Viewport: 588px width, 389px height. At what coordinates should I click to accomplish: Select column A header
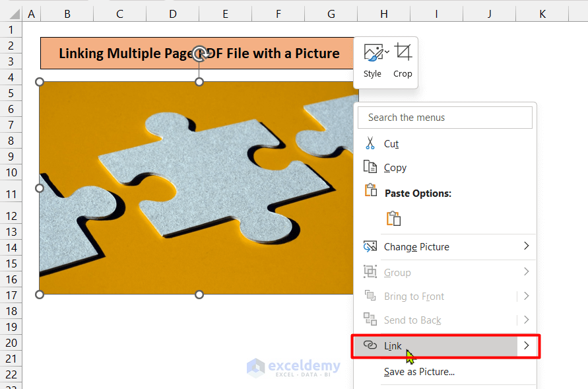pos(32,14)
